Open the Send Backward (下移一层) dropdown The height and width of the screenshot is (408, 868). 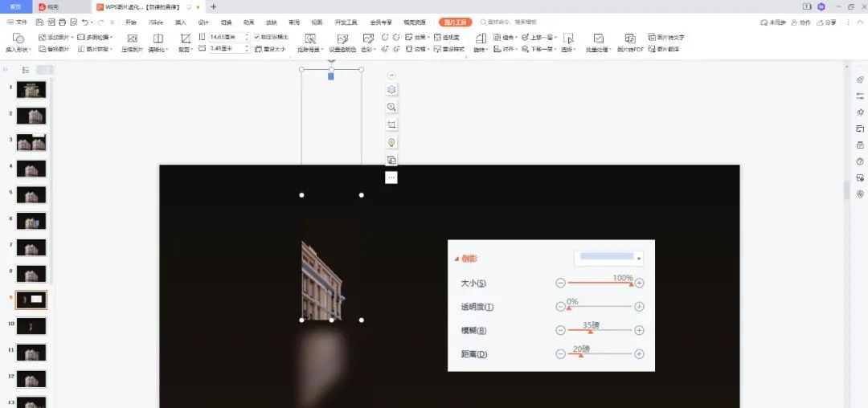(x=540, y=49)
